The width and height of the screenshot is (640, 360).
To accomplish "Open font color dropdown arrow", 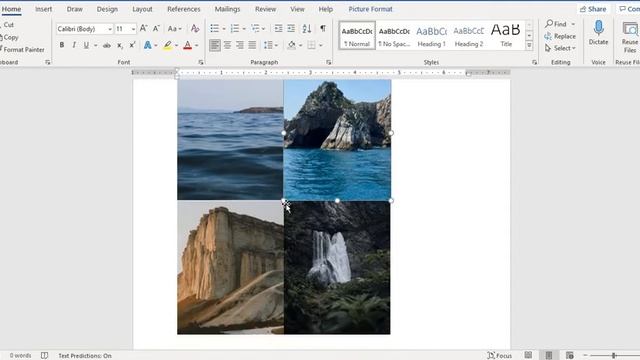I will pos(197,45).
